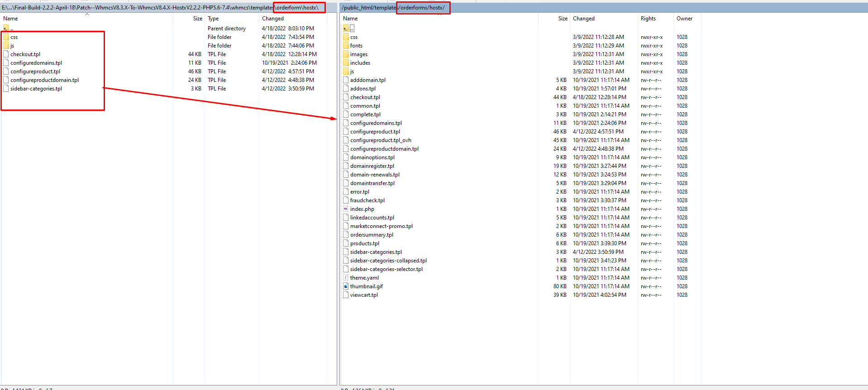
Task: Select sidebar-categories.tpl in the local panel
Action: [36, 89]
